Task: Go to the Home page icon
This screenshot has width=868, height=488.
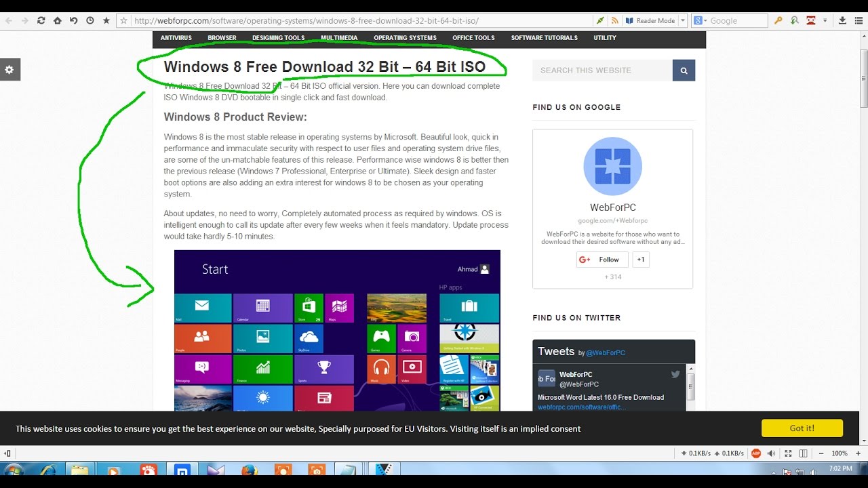Action: 58,21
